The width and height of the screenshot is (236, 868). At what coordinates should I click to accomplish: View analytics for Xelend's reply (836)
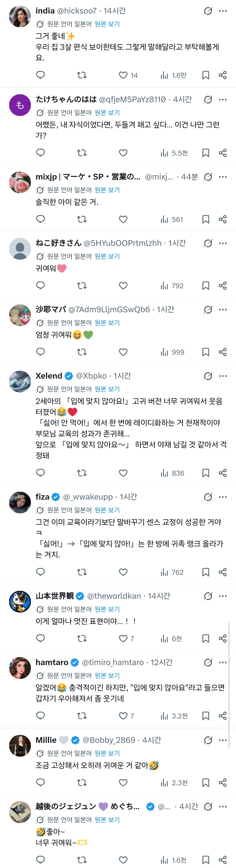(x=173, y=473)
